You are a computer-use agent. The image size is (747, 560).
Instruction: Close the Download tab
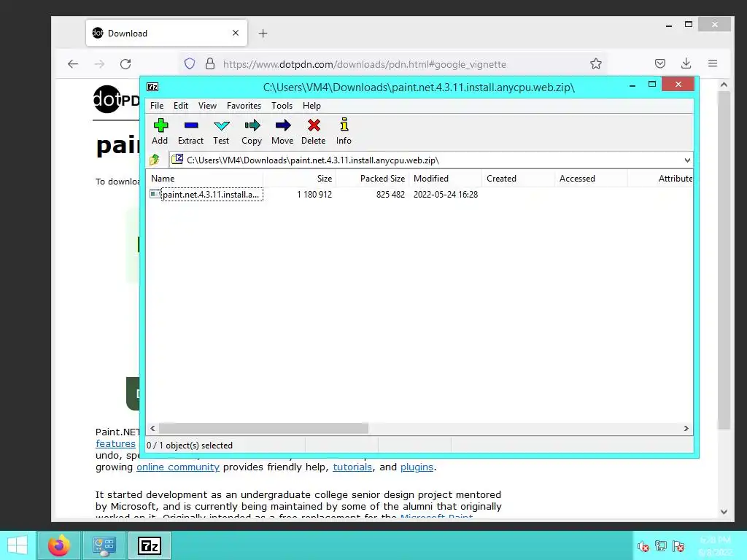coord(236,33)
